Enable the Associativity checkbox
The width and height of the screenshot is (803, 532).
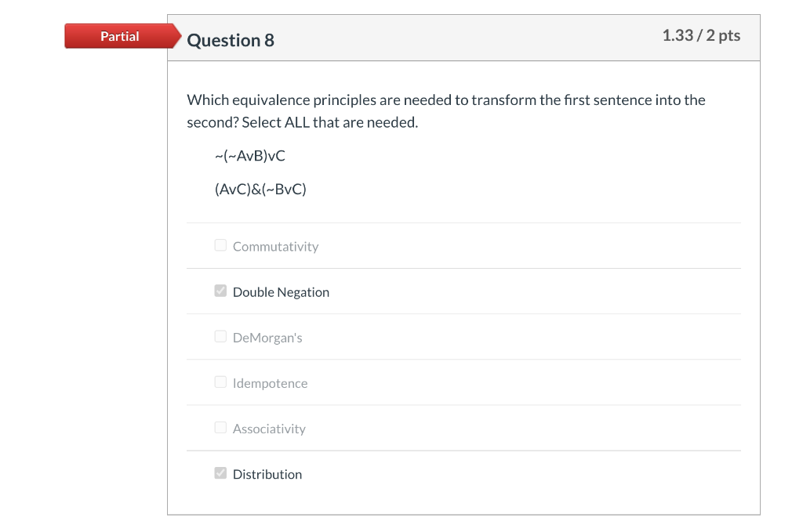point(220,428)
